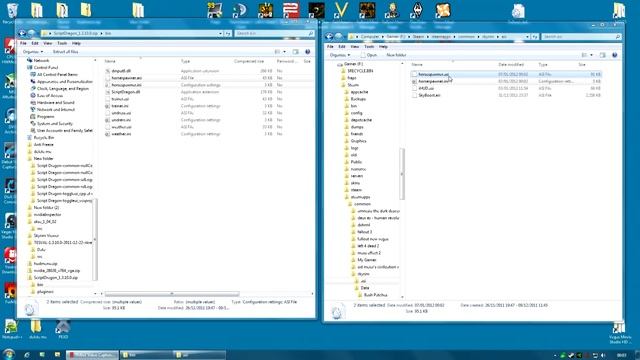Select the Skyrim dragon logo desktop shortcut
This screenshot has width=640, height=360.
pos(418,11)
